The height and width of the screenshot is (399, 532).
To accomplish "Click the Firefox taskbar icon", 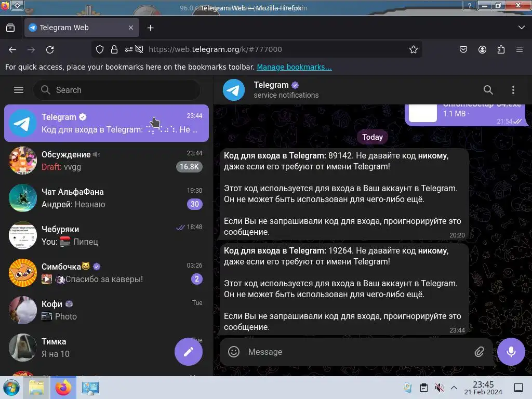I will click(63, 388).
